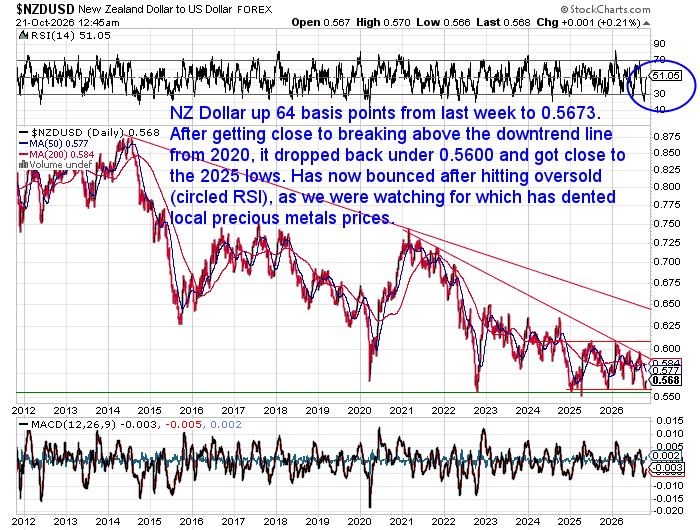The image size is (700, 530).
Task: Click the 0.700 price axis label
Action: point(667,262)
